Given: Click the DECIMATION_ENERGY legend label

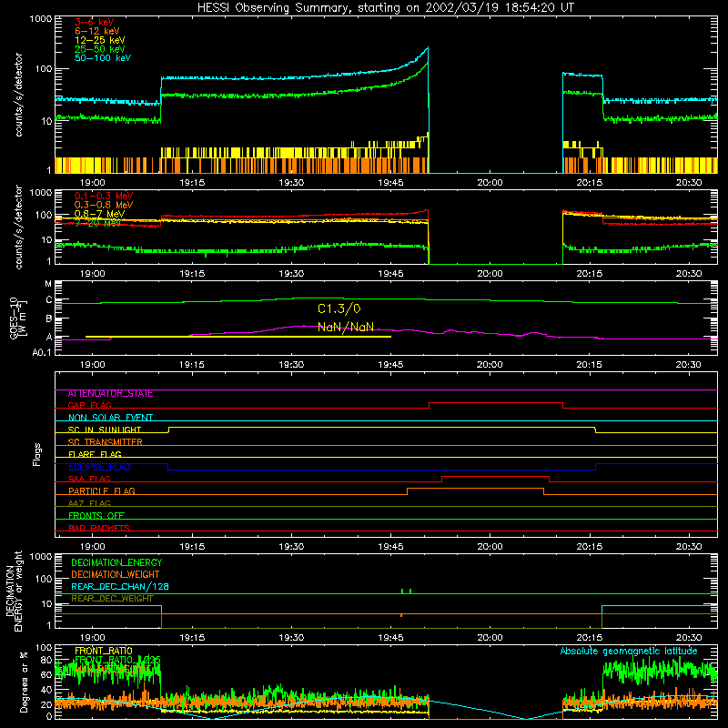Looking at the screenshot, I should pos(116,562).
